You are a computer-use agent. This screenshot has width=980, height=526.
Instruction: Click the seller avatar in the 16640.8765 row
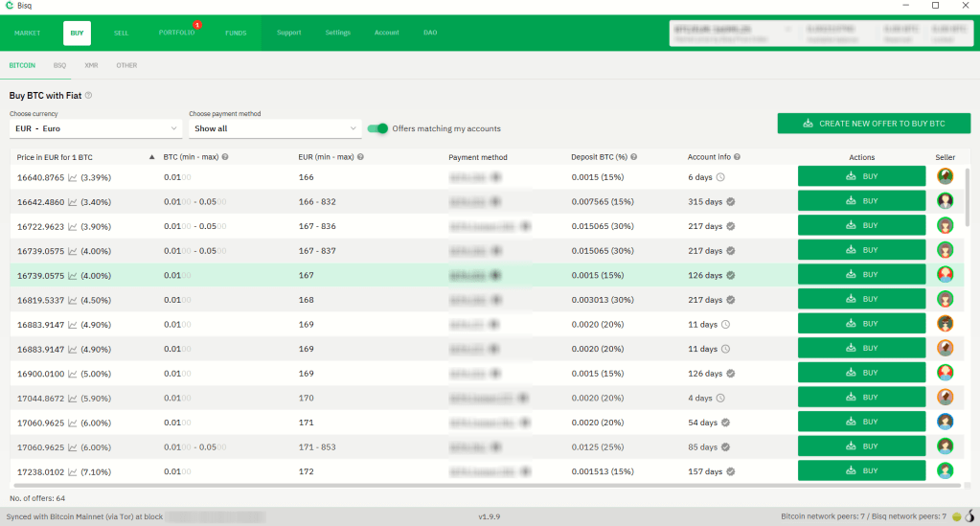tap(945, 176)
